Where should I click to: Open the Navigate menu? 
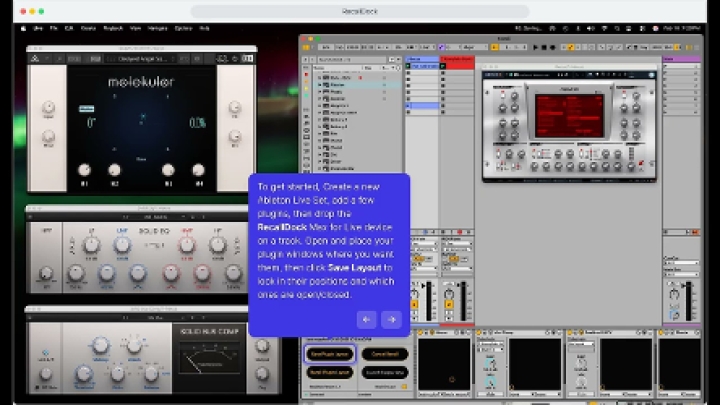click(158, 28)
